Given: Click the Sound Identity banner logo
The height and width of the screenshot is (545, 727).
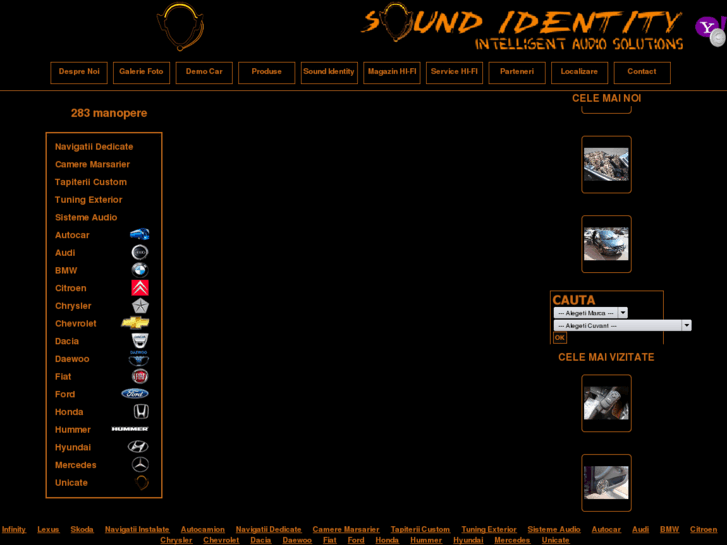Looking at the screenshot, I should [x=522, y=26].
